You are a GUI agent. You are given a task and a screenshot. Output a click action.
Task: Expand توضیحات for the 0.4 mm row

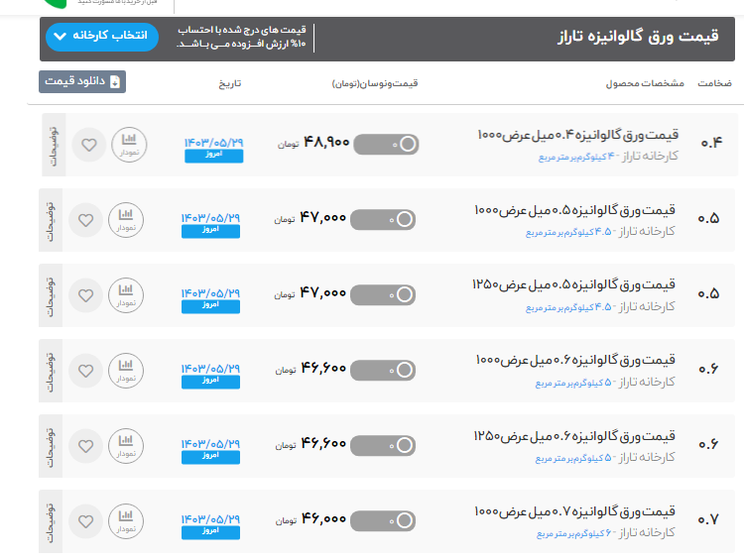pos(54,145)
